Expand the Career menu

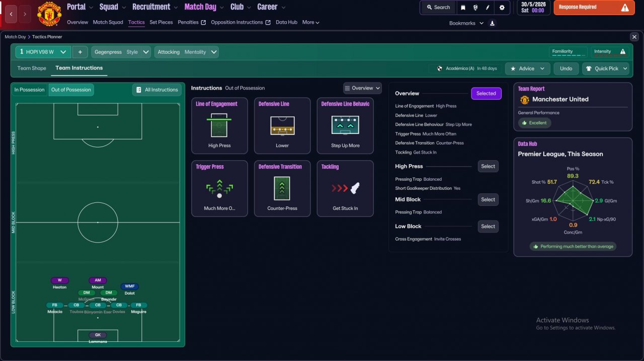pyautogui.click(x=271, y=7)
